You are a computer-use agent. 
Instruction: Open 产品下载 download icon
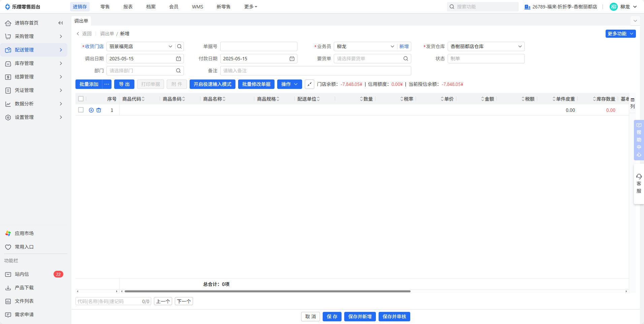(x=8, y=288)
